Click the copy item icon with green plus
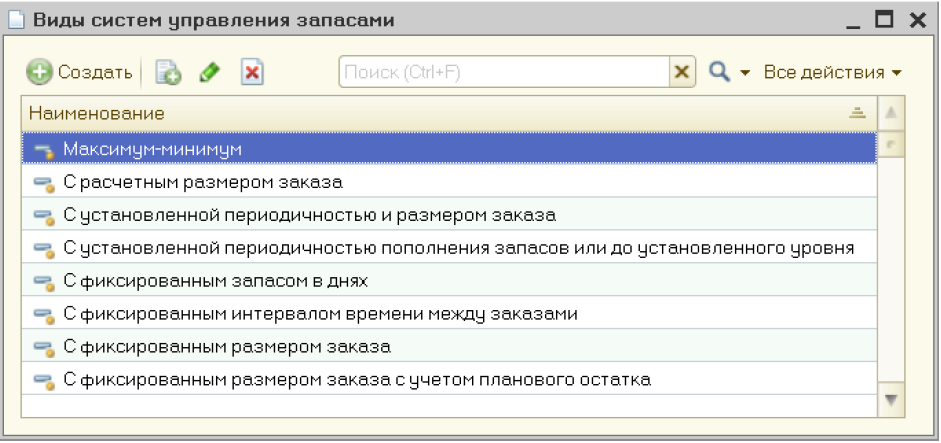Viewport: 941px width, 443px height. tap(168, 73)
